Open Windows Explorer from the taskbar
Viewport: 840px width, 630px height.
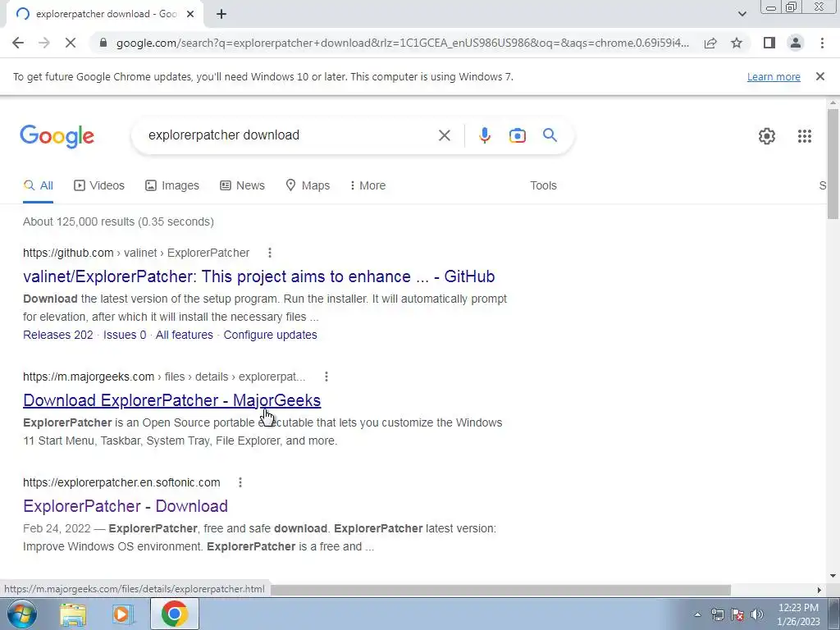coord(72,614)
